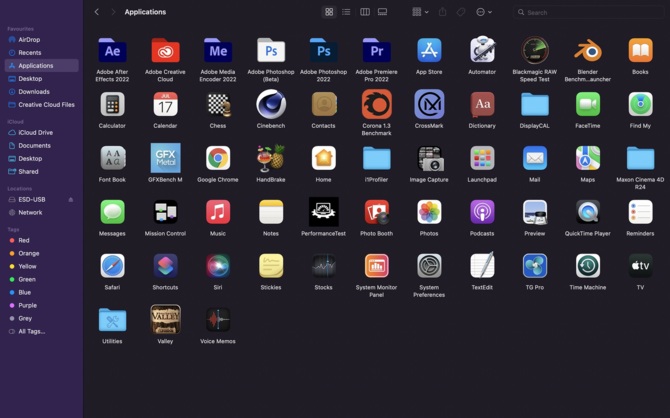This screenshot has width=670, height=418.
Task: Open TG Pro app
Action: point(535,265)
